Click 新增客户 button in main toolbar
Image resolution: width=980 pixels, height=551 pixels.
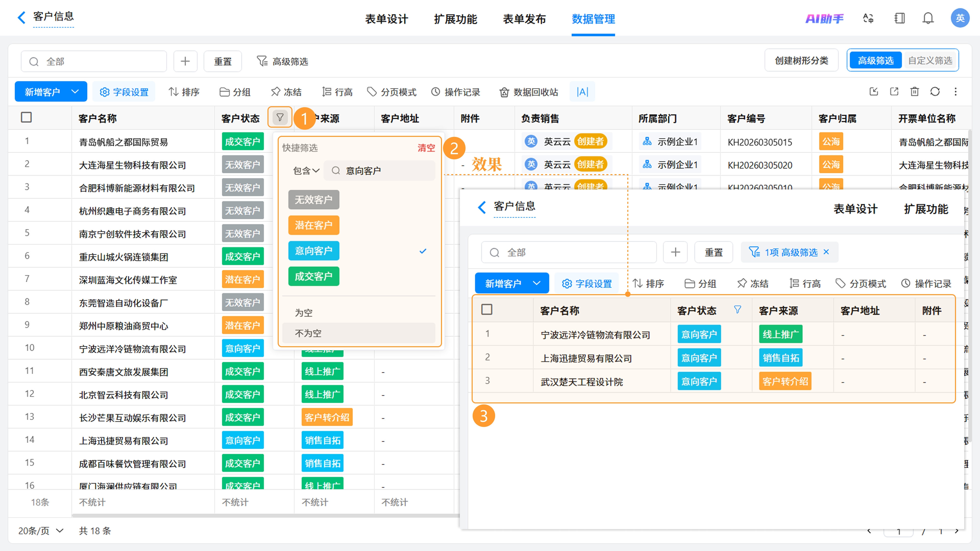pos(42,92)
